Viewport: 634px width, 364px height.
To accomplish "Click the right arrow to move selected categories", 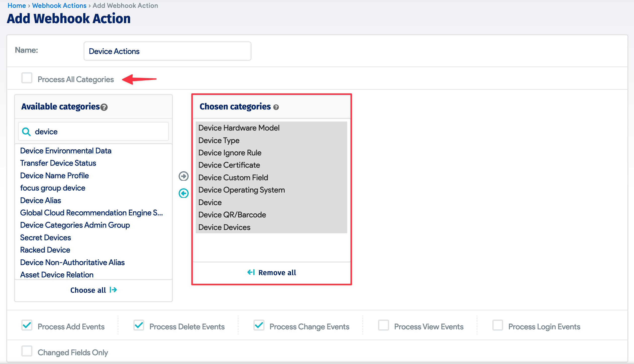I will 184,176.
